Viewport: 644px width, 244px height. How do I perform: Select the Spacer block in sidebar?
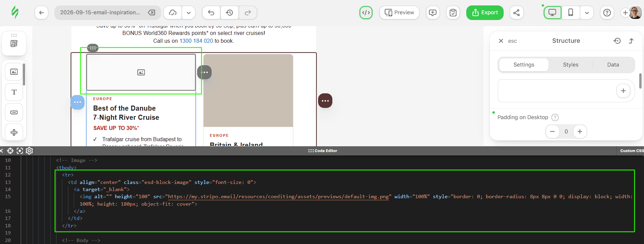pos(14,132)
